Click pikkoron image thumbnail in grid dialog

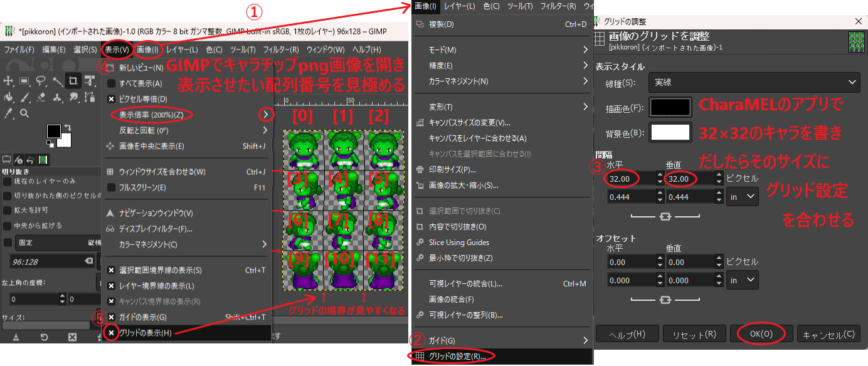pos(855,41)
